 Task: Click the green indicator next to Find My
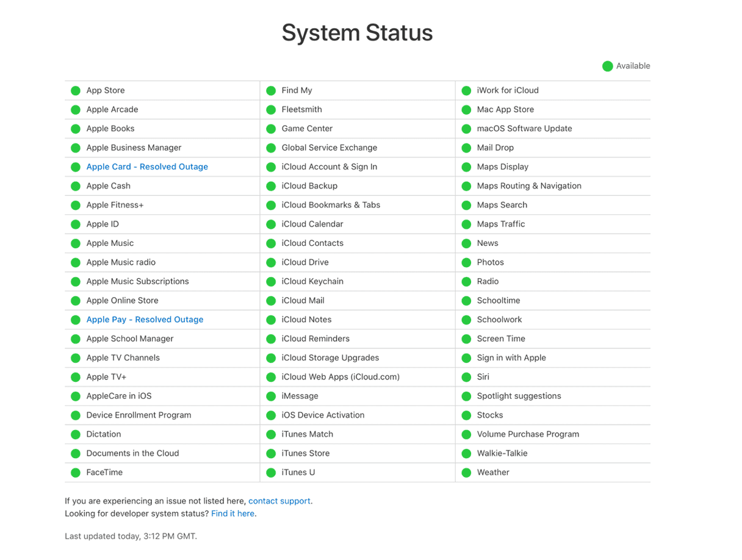coord(271,91)
